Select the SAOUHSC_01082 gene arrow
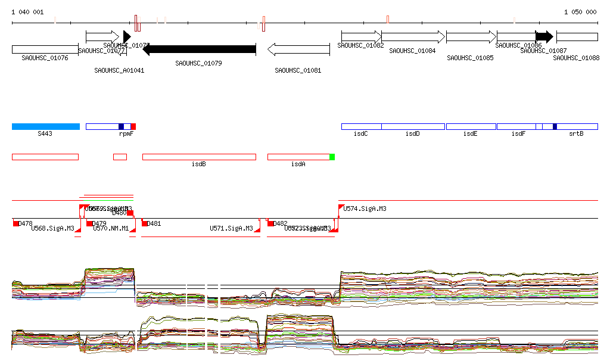The width and height of the screenshot is (610, 364). point(362,37)
